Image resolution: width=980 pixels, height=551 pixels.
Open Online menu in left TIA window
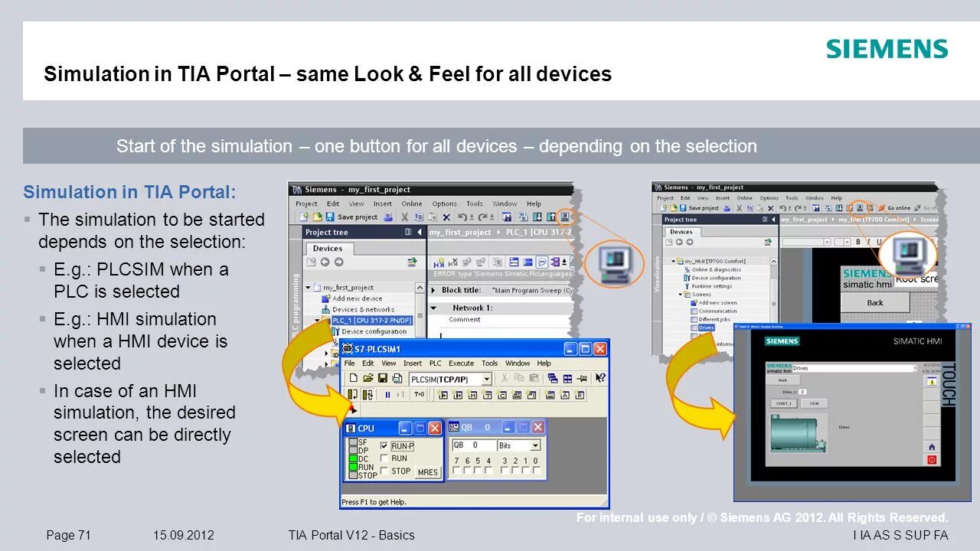(412, 204)
